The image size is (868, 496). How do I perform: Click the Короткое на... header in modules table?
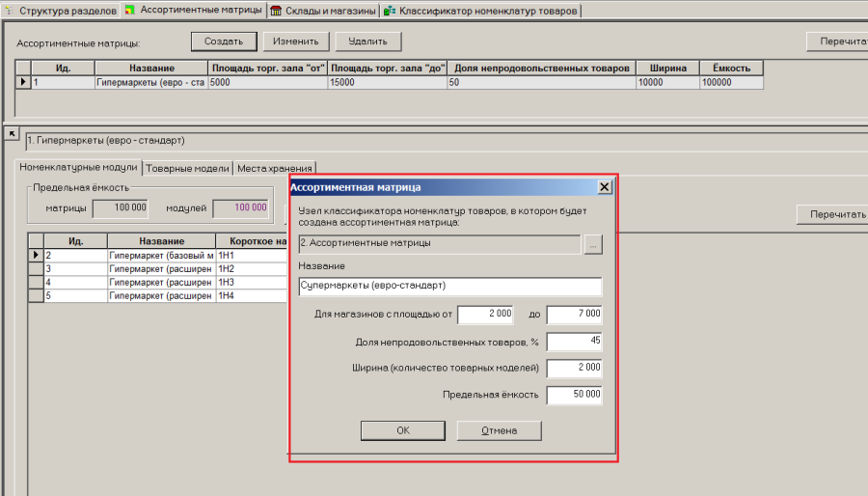pos(253,241)
